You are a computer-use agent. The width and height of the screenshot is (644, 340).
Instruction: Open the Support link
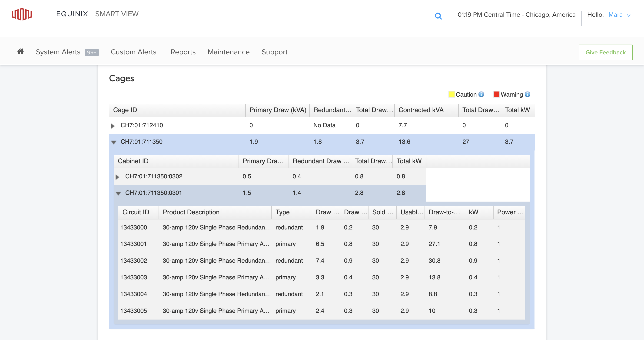(274, 52)
